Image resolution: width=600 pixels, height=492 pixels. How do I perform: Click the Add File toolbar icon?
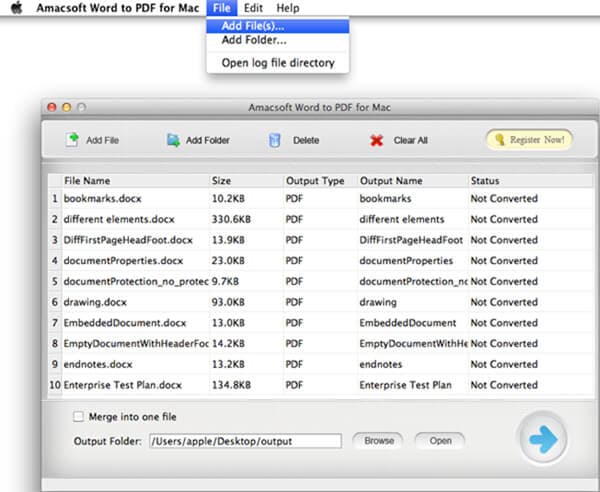(72, 140)
